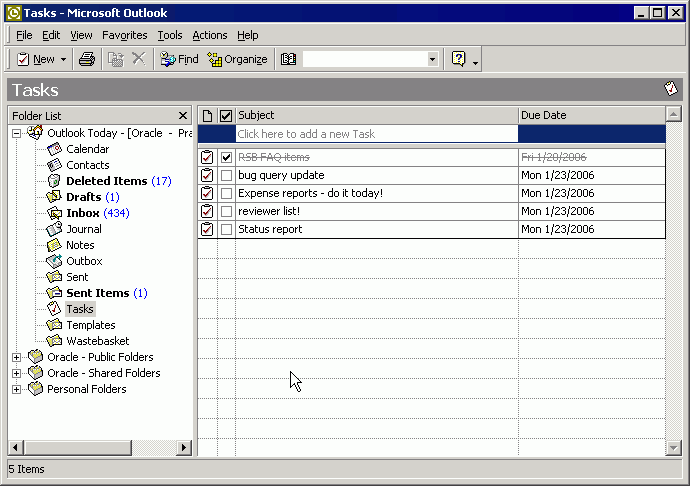This screenshot has width=690, height=486.
Task: Select the 'reviewer list!' subject text
Action: click(269, 211)
